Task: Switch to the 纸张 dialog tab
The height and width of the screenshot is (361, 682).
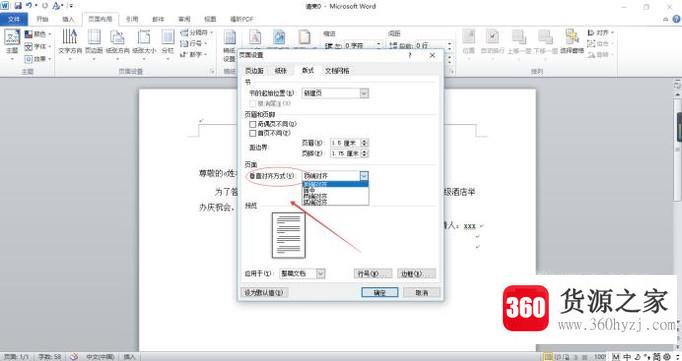Action: coord(281,70)
